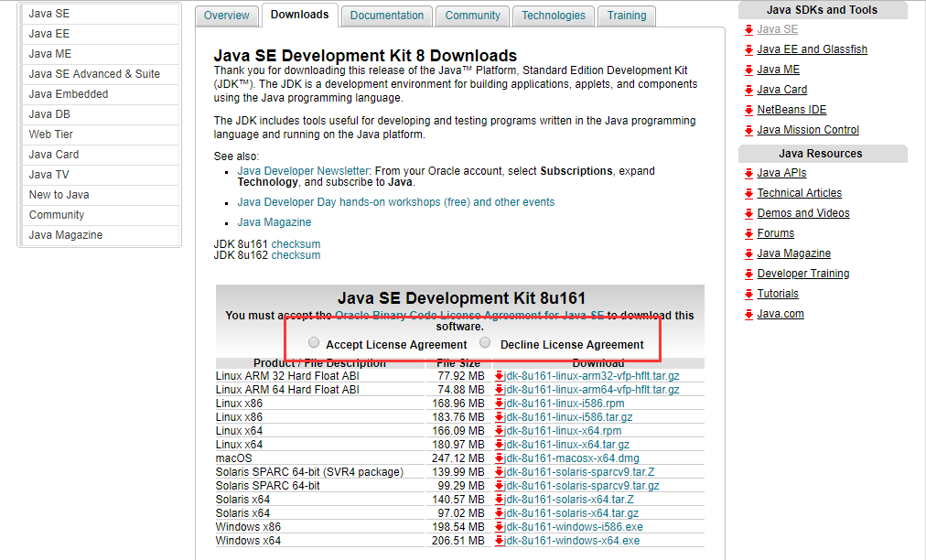
Task: Click the red arrow icon beside the right sidebar's Java Card
Action: click(748, 91)
